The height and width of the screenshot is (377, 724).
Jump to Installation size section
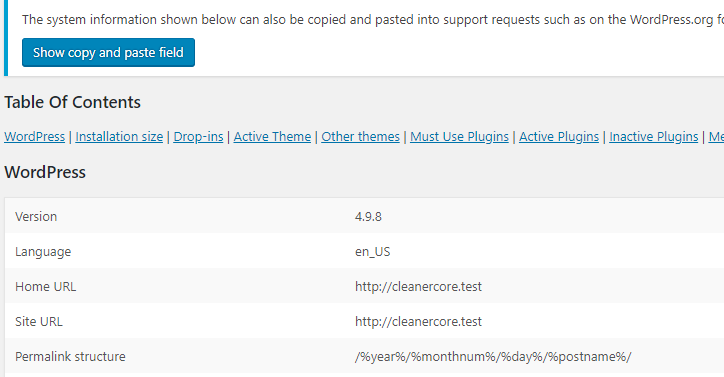coord(119,137)
